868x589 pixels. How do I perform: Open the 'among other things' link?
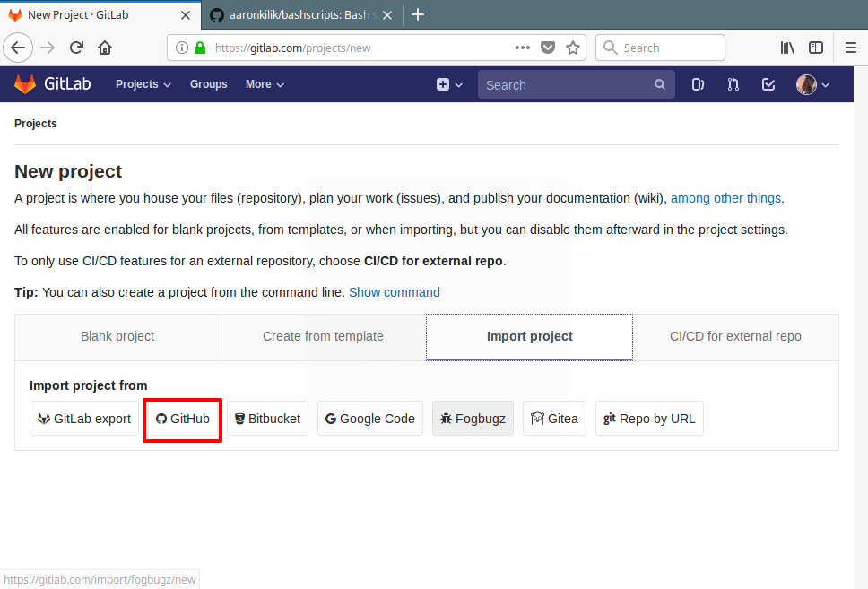725,198
